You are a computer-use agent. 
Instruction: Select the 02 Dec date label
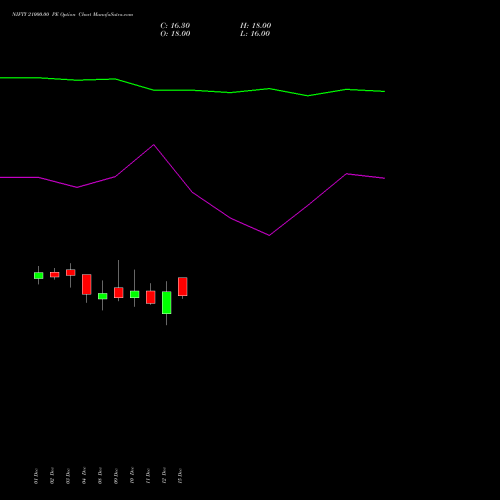[x=52, y=476]
